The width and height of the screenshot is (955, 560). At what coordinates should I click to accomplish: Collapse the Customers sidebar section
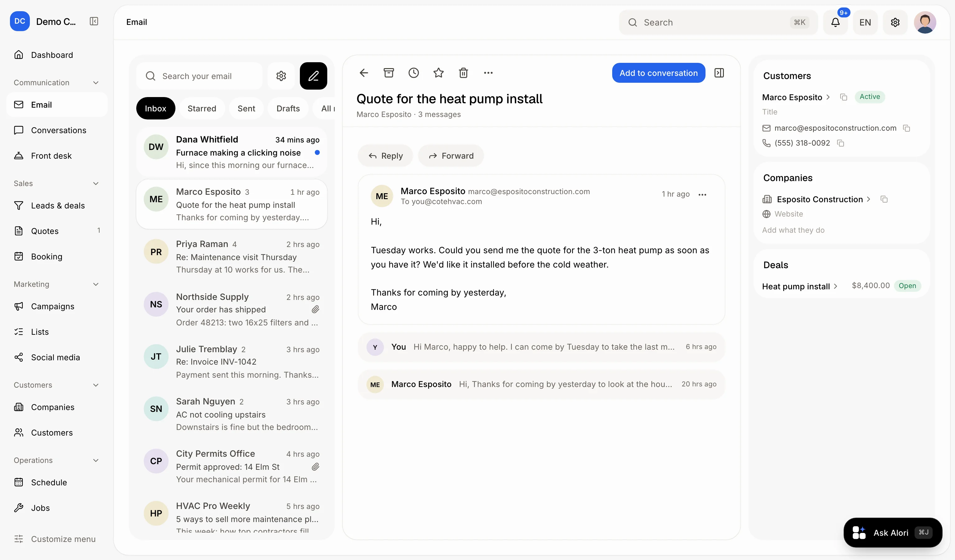tap(96, 385)
